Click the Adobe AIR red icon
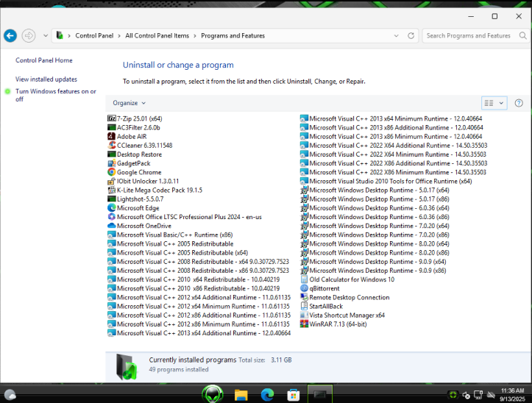The width and height of the screenshot is (532, 403). tap(111, 136)
